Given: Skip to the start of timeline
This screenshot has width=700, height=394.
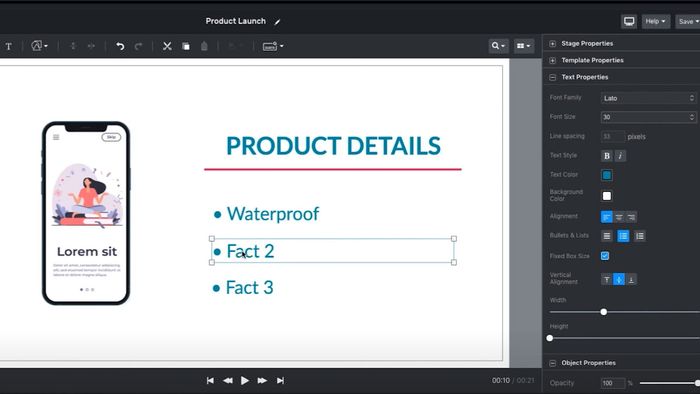Looking at the screenshot, I should (210, 381).
